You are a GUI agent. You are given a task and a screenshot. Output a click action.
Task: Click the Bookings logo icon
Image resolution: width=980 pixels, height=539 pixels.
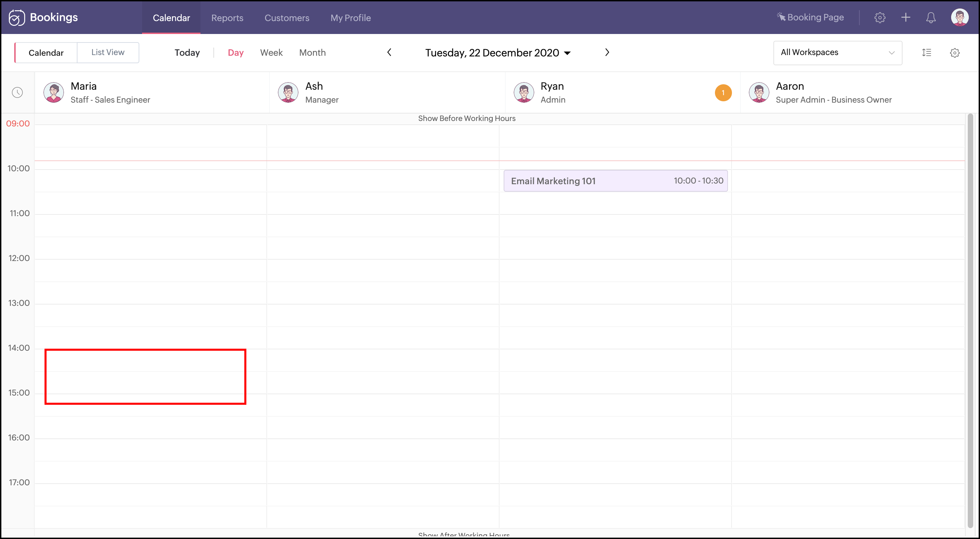coord(17,17)
